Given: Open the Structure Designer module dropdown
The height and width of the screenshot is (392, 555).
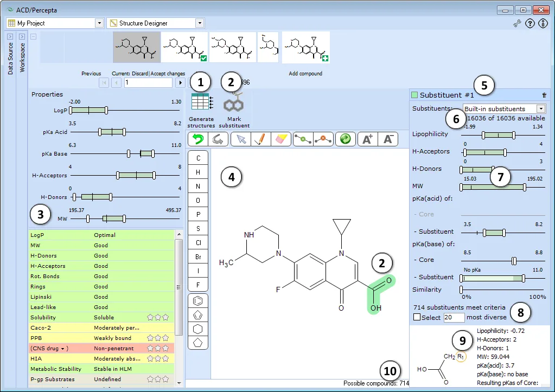Looking at the screenshot, I should point(200,23).
